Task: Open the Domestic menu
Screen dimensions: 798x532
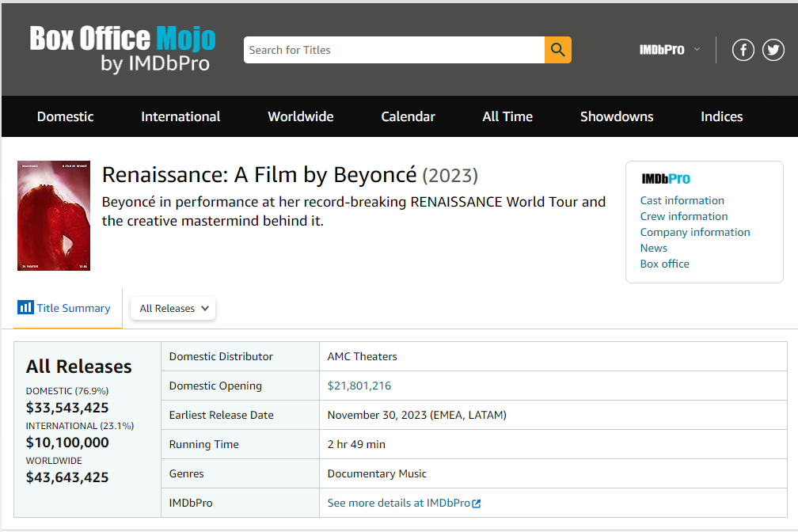Action: point(65,116)
